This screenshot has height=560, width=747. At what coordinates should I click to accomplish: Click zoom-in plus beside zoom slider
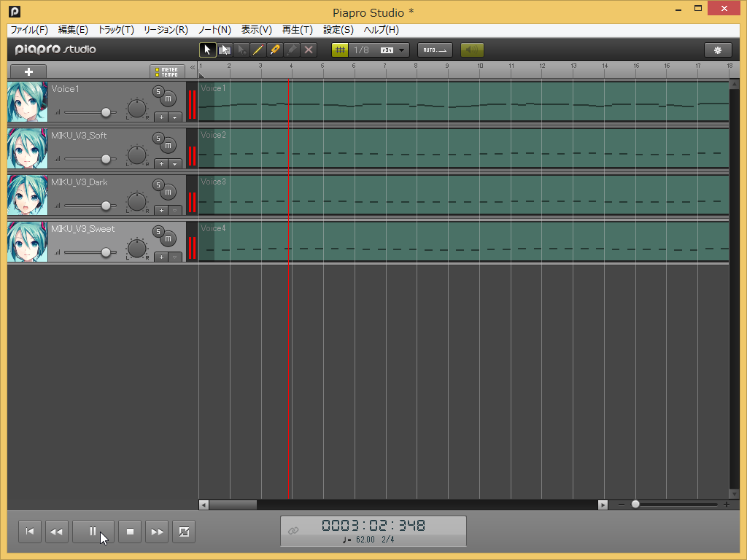pyautogui.click(x=726, y=505)
